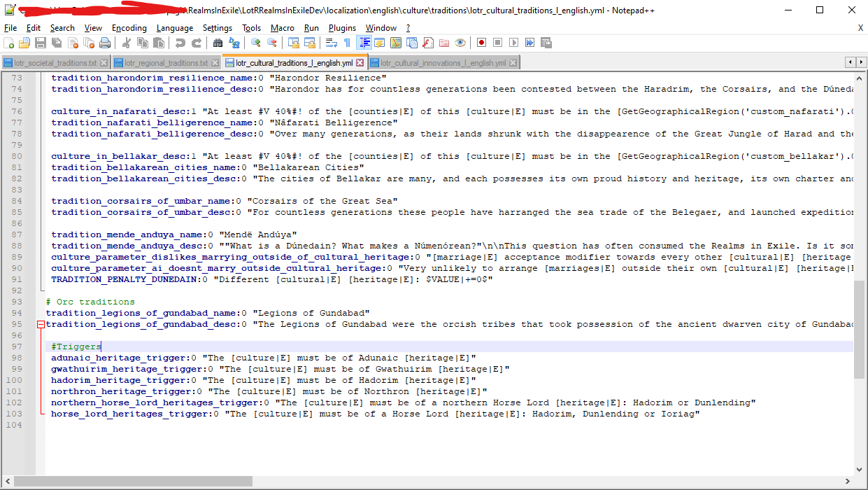This screenshot has width=868, height=490.
Task: Click the Save Recorded Macro icon
Action: tap(546, 43)
